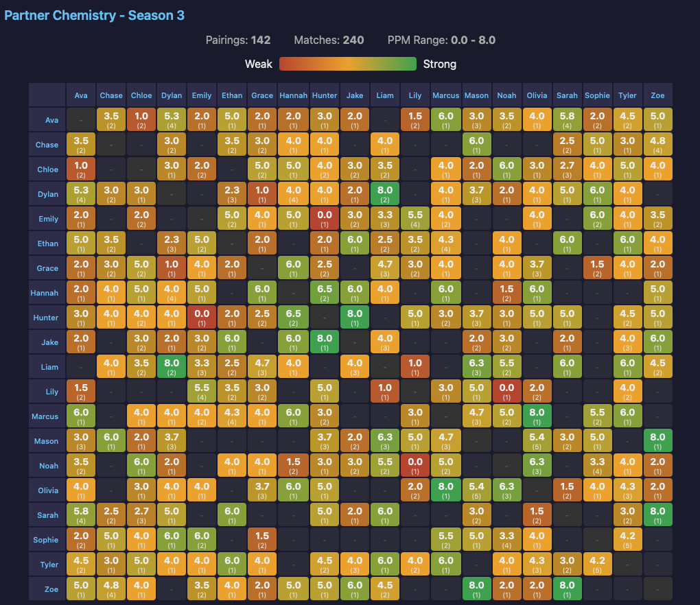
Task: Select the Marcus column header
Action: coord(445,95)
